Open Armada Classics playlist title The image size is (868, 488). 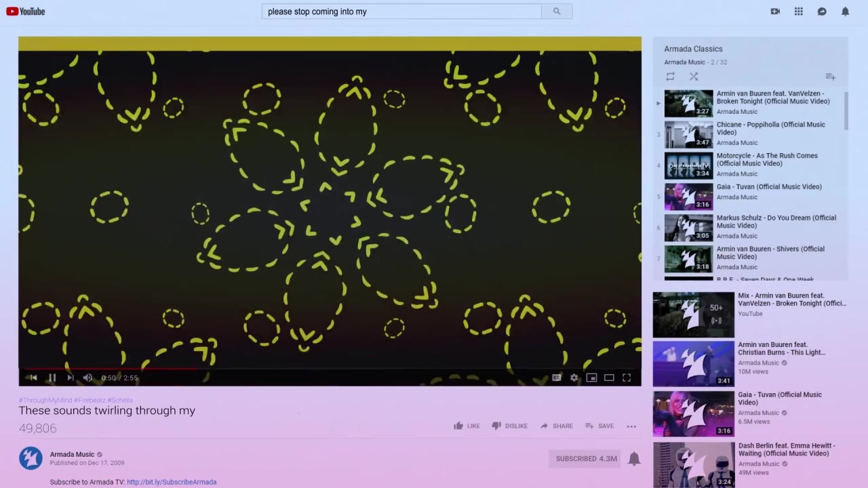pos(693,49)
